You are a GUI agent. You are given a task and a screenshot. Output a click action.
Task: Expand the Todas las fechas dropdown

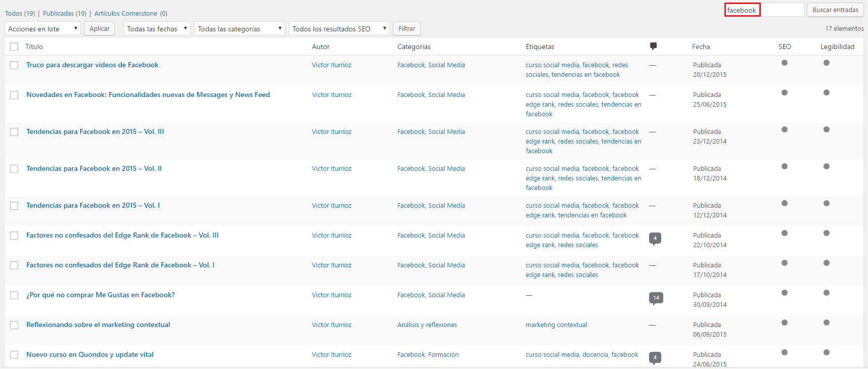pos(157,29)
